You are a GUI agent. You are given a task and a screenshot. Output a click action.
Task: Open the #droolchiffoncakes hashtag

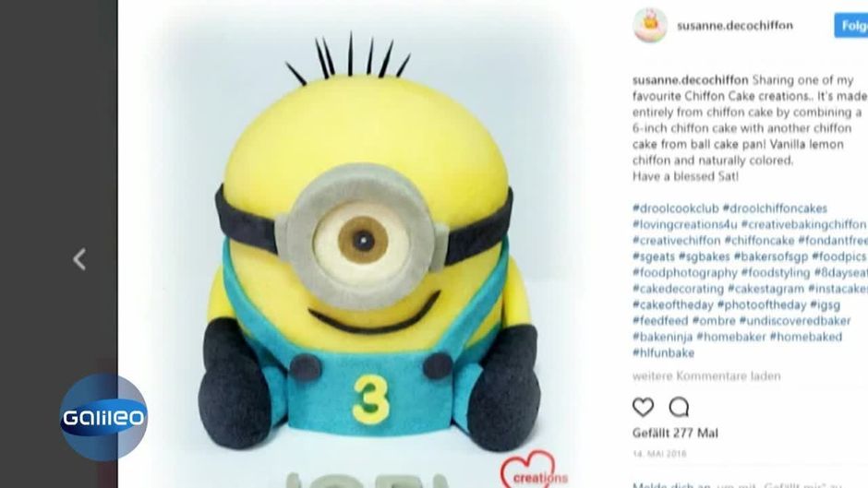click(775, 208)
